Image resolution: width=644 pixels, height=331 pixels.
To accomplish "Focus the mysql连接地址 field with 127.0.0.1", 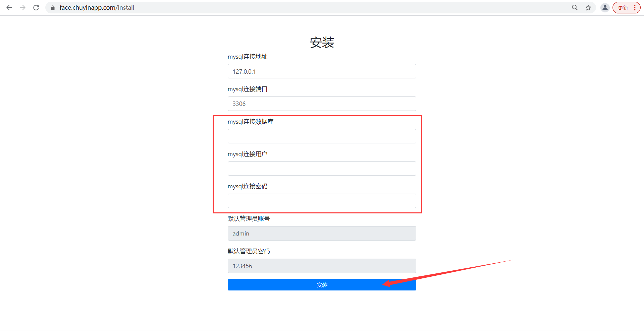I will pyautogui.click(x=322, y=71).
